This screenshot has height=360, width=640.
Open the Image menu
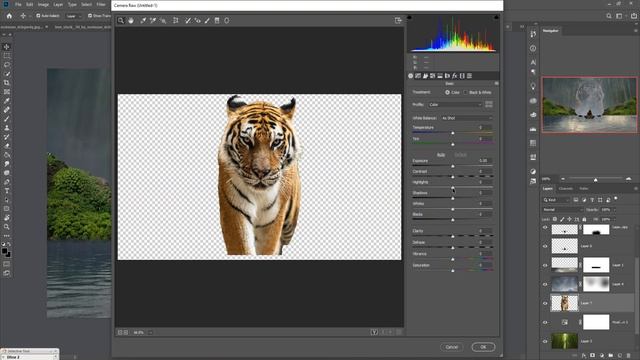tap(43, 4)
